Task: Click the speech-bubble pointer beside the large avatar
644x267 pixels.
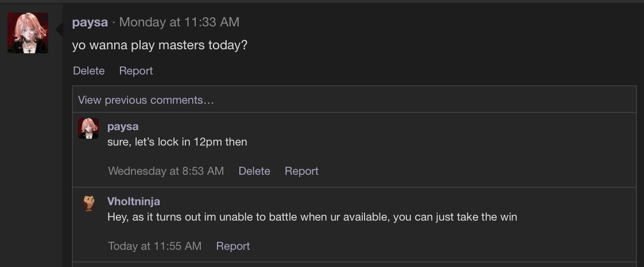Action: click(x=59, y=29)
